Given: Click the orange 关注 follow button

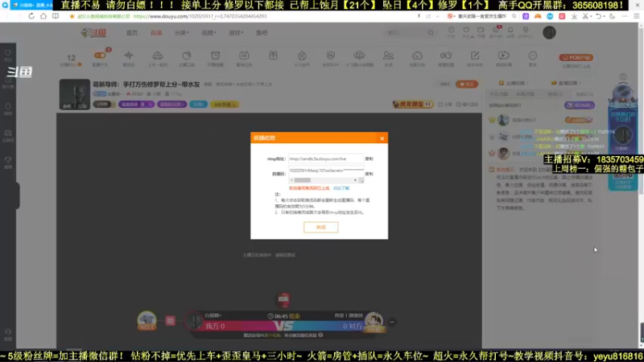Looking at the screenshot, I should click(467, 84).
